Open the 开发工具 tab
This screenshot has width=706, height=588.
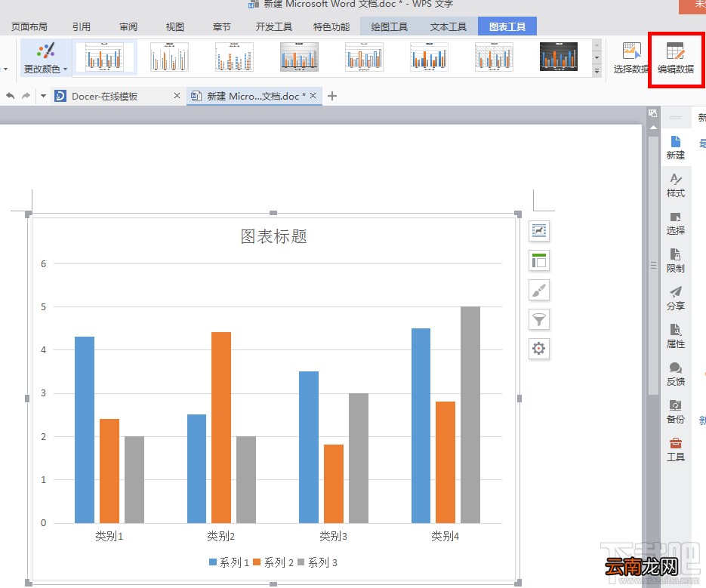coord(274,27)
